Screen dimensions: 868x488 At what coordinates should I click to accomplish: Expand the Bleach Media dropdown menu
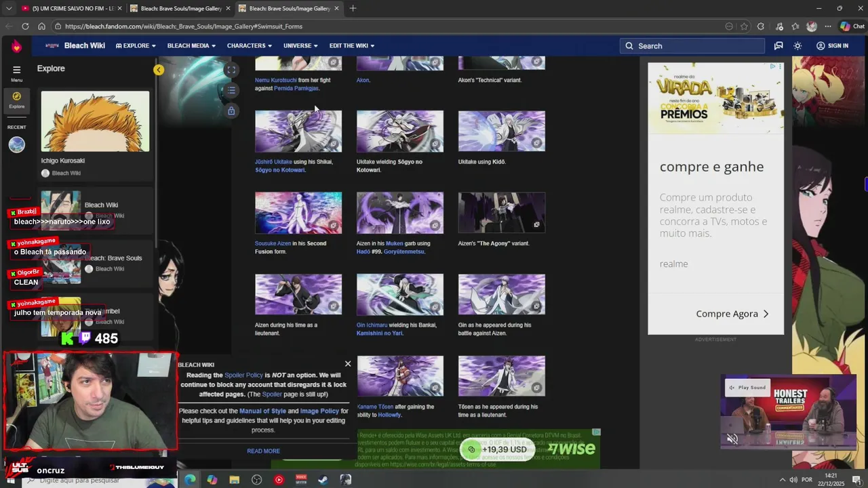(x=191, y=46)
